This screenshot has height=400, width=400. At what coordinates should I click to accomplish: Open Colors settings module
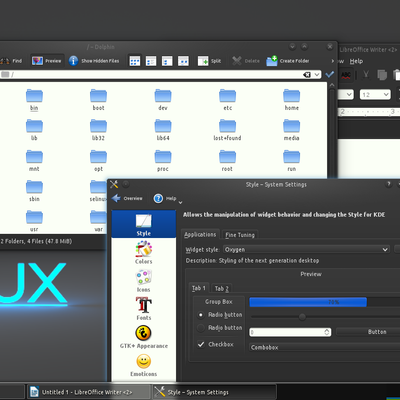click(144, 252)
